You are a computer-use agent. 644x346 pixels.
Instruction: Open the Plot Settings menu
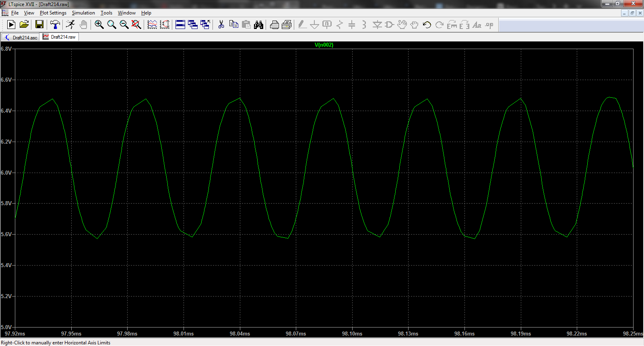53,13
